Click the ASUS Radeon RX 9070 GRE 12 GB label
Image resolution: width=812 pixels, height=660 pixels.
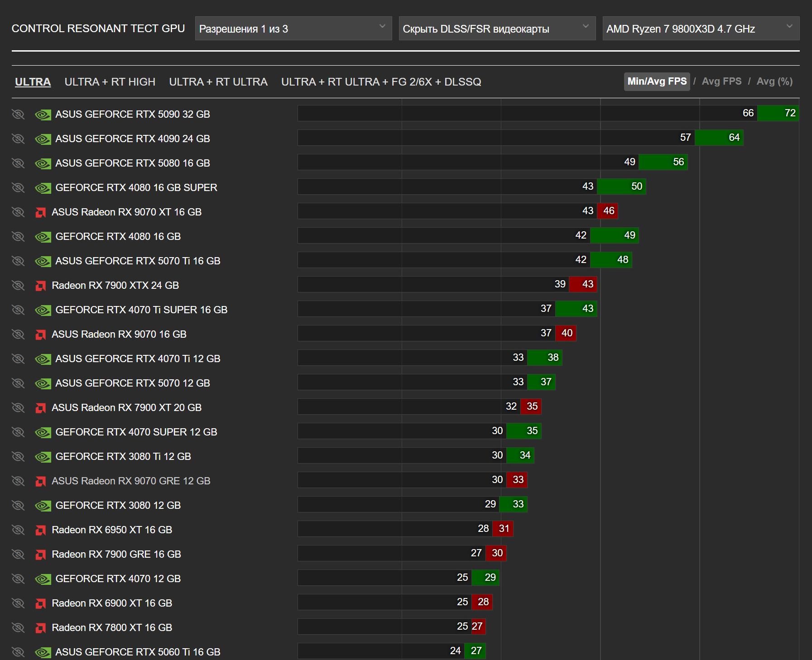[x=131, y=481]
